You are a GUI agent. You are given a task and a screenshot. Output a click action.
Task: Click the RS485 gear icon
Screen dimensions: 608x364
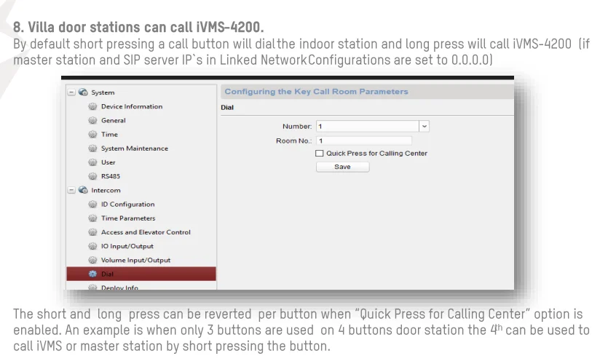click(92, 176)
